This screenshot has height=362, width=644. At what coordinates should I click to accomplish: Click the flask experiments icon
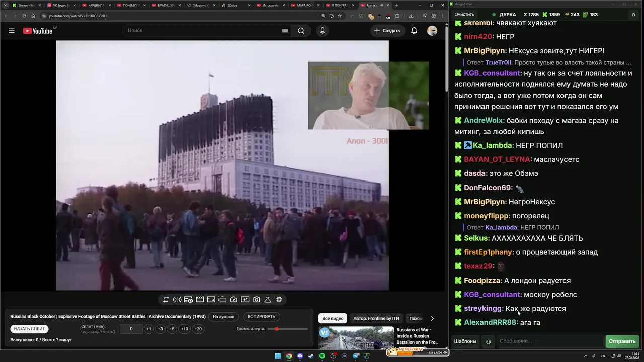[x=268, y=300]
